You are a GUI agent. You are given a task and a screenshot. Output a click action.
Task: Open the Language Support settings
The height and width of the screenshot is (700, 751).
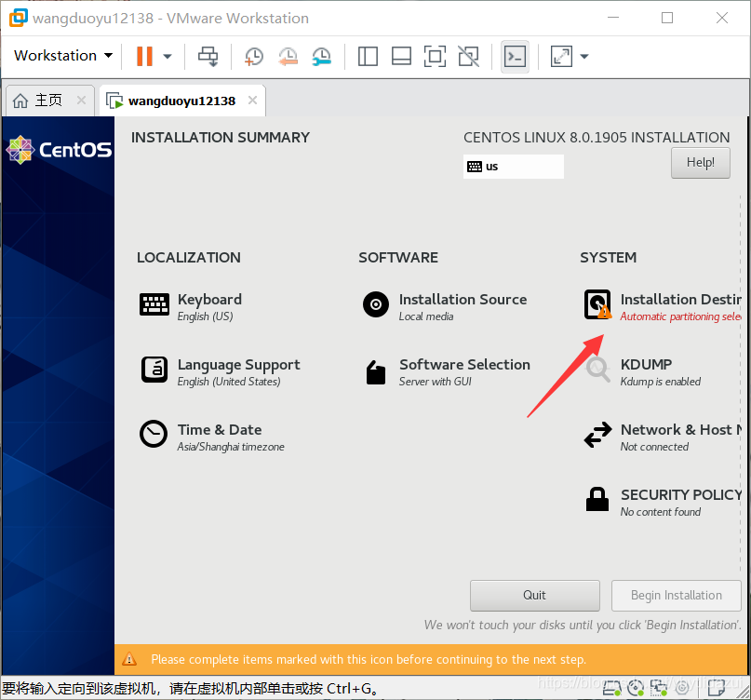coord(221,371)
